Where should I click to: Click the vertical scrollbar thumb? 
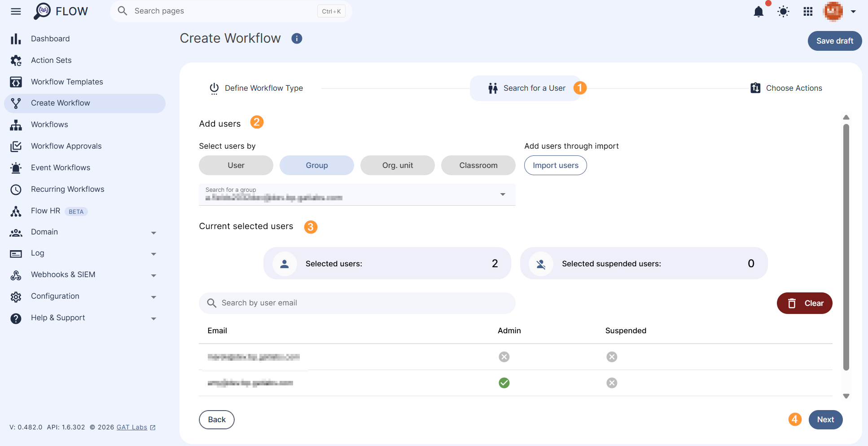[846, 247]
